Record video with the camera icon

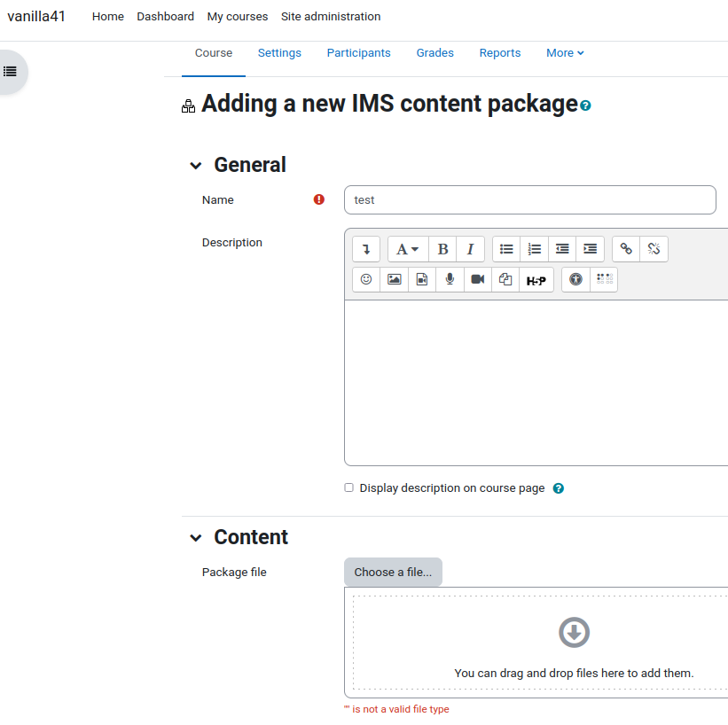click(x=478, y=279)
